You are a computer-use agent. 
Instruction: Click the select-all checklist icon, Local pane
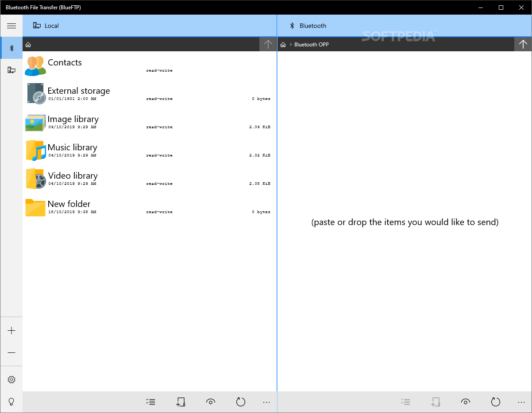[x=150, y=402]
